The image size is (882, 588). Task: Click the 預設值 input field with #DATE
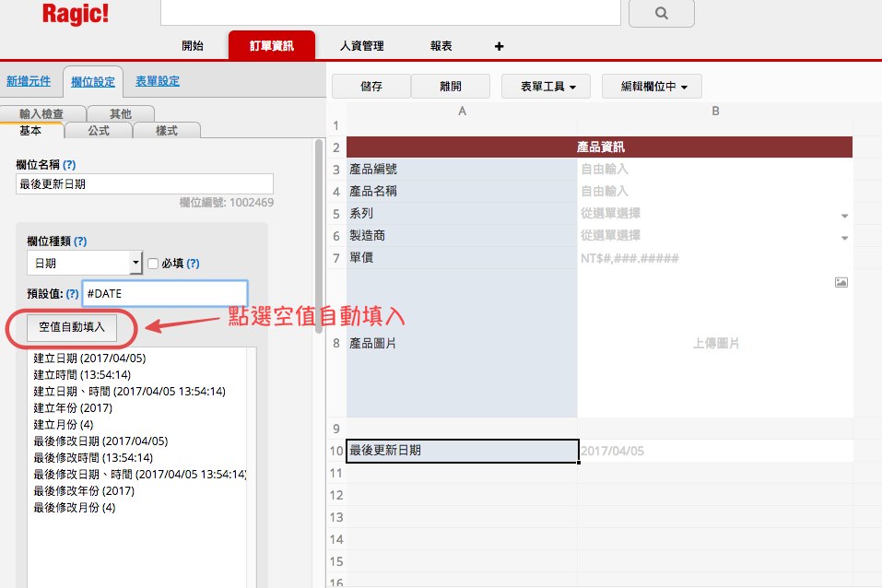tap(164, 293)
